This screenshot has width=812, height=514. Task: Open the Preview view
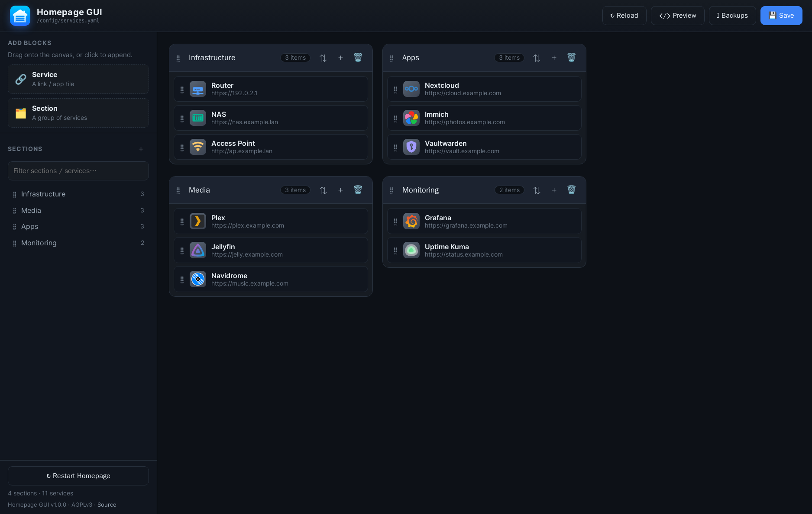(x=677, y=16)
